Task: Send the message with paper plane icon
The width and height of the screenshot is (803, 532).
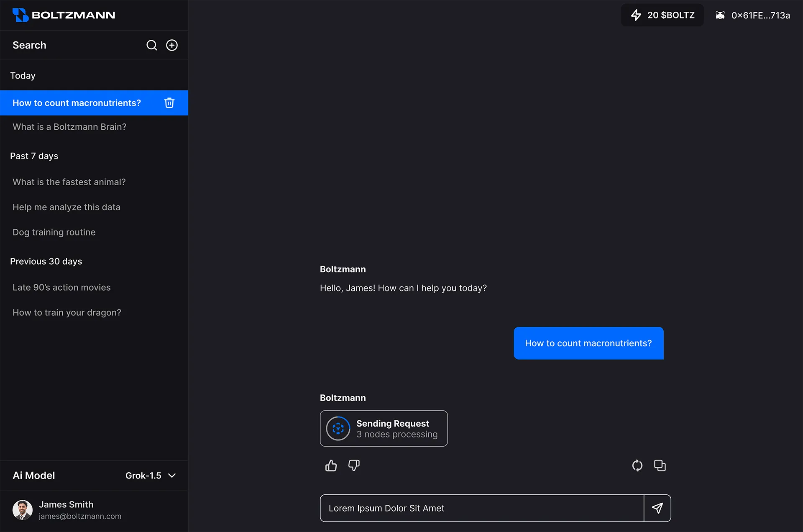Action: coord(657,508)
